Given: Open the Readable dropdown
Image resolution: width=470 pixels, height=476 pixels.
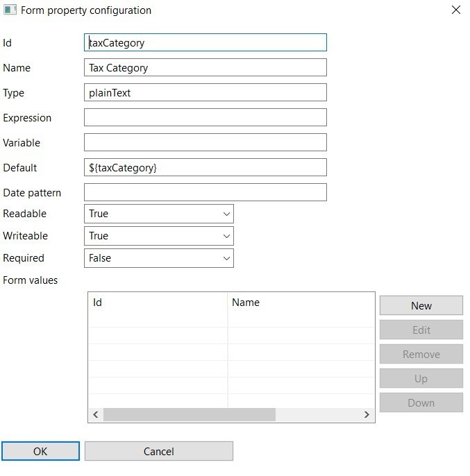Looking at the screenshot, I should [158, 214].
